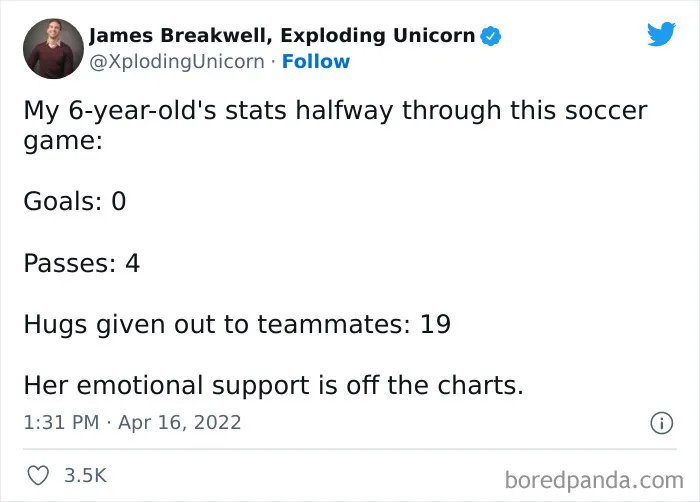This screenshot has height=502, width=700.
Task: Open James Breakwell's profile picture
Action: pyautogui.click(x=53, y=49)
